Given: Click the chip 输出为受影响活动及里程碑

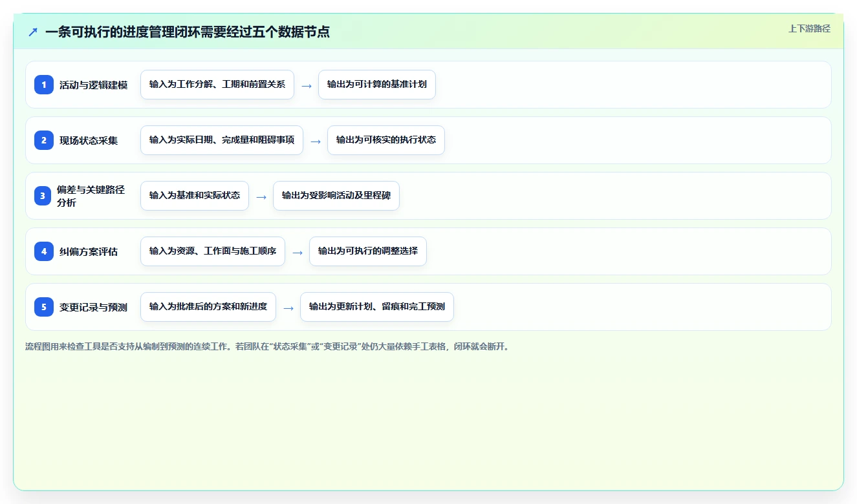Looking at the screenshot, I should point(336,196).
